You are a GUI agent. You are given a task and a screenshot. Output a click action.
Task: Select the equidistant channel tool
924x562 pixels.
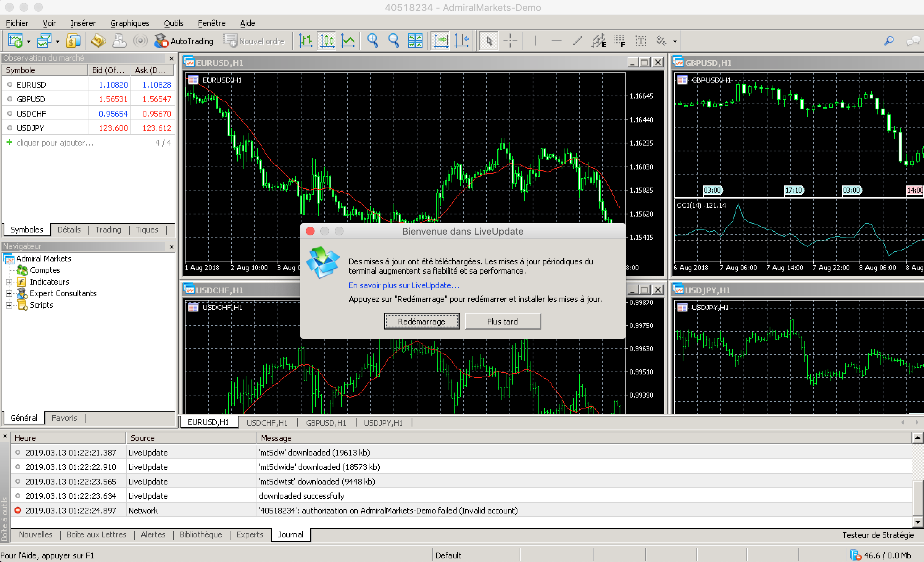coord(599,41)
